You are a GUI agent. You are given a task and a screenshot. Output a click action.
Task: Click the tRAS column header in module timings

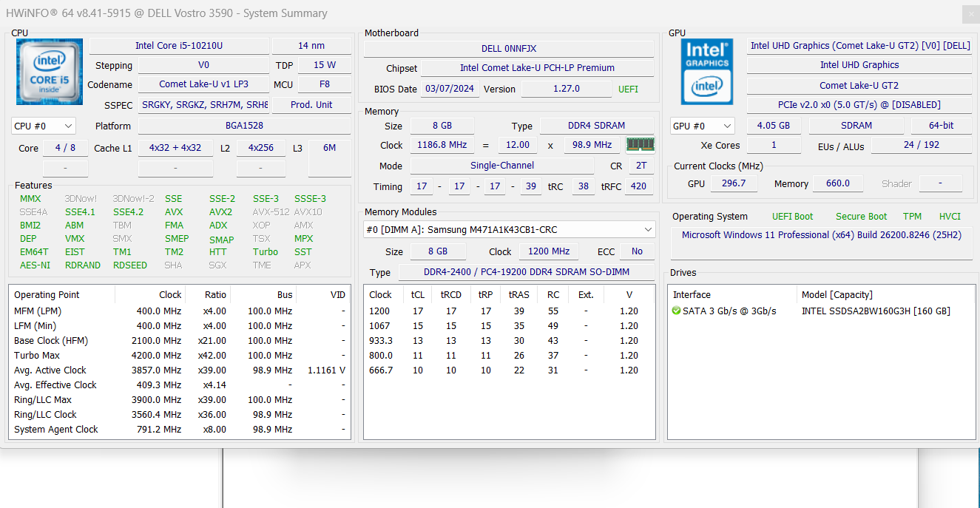[518, 294]
